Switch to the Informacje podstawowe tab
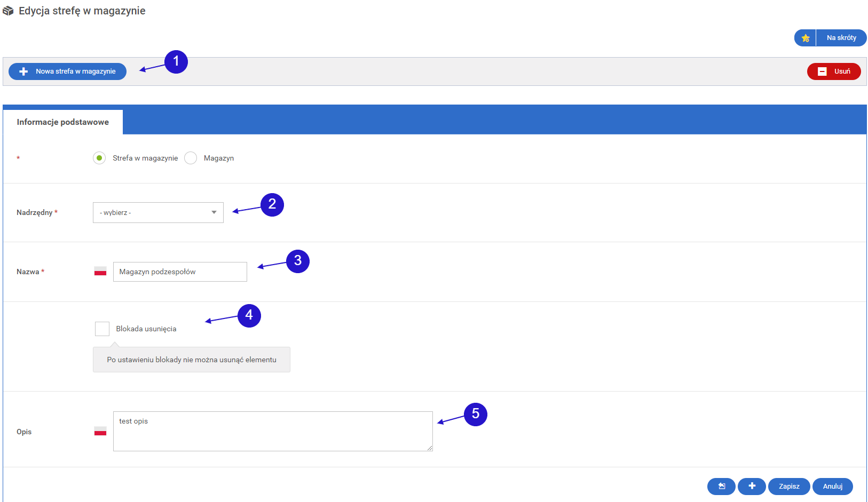The width and height of the screenshot is (868, 502). (x=63, y=122)
